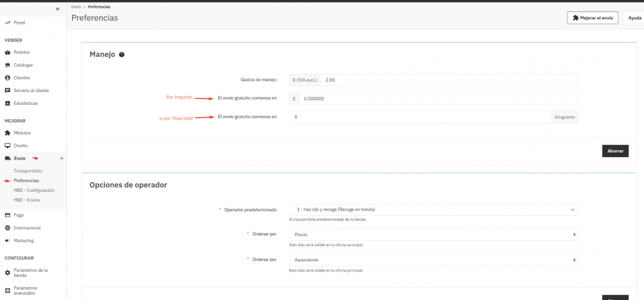
Task: Open the Ordenar por Precio dropdown
Action: 433,235
